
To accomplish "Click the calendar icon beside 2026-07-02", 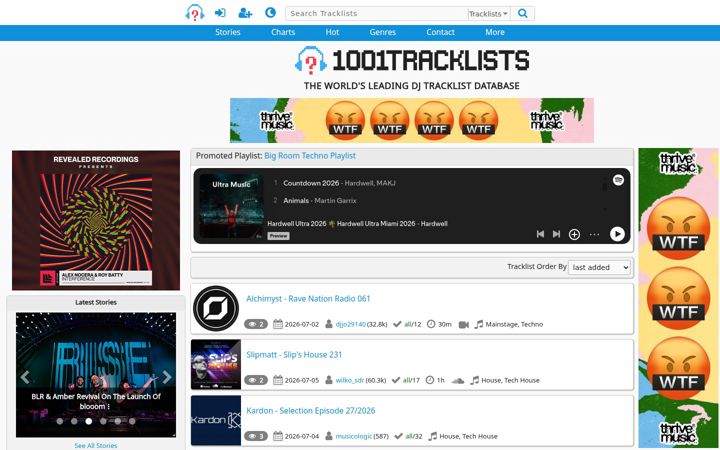I will 278,324.
